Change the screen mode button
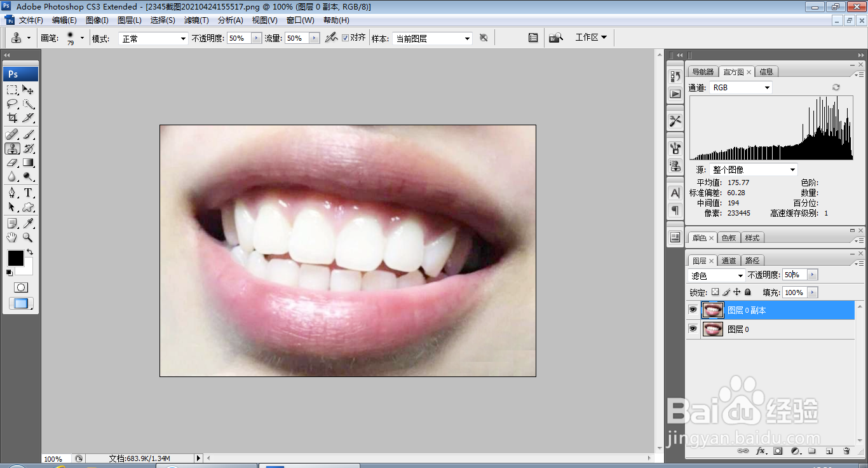Viewport: 868px width, 468px height. click(x=21, y=303)
